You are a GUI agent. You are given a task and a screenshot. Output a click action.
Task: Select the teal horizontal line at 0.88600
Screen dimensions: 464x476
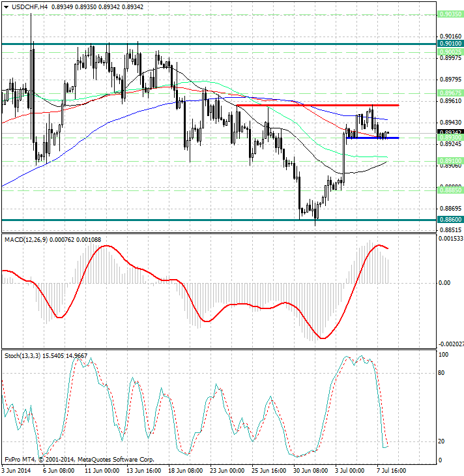coord(219,220)
